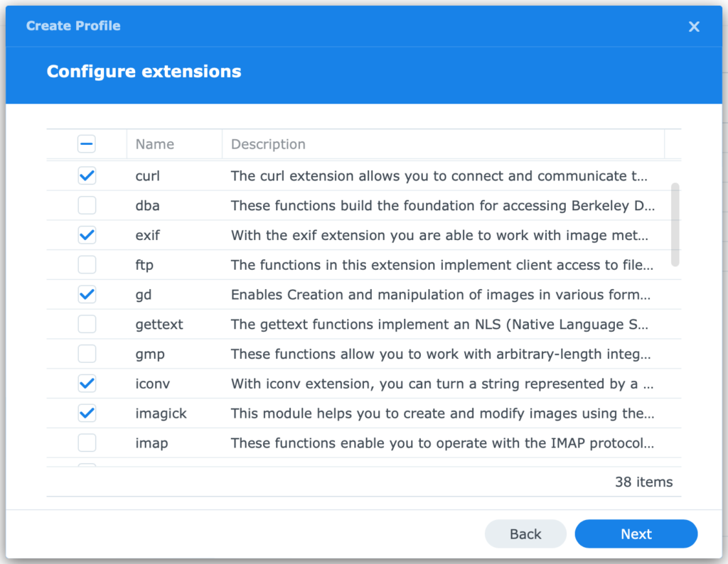Disable the curl extension checkbox

point(86,175)
